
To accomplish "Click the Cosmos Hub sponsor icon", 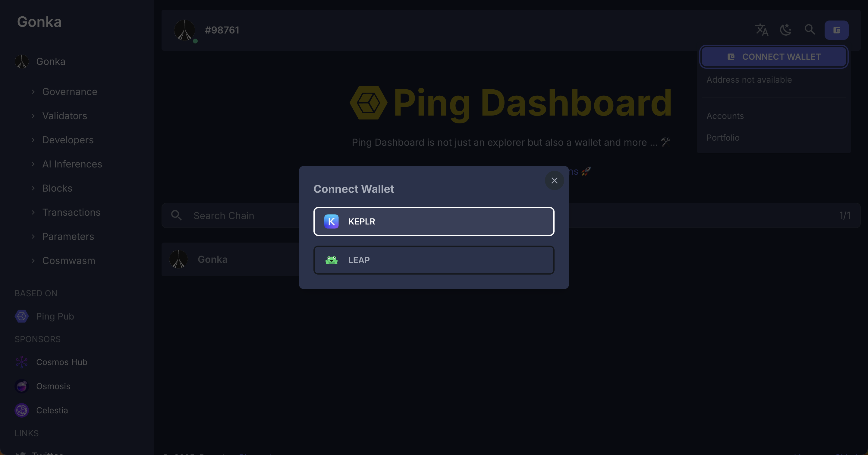I will coord(22,362).
